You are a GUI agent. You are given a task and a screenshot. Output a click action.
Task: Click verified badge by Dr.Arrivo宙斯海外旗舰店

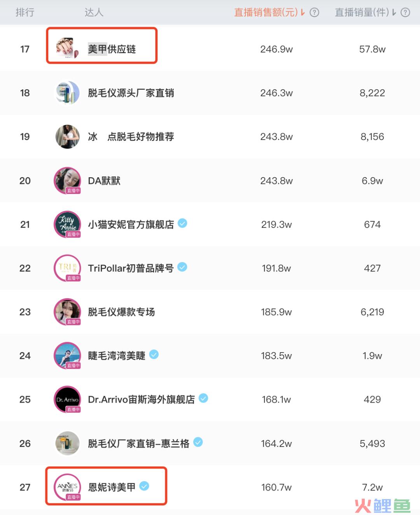(203, 398)
